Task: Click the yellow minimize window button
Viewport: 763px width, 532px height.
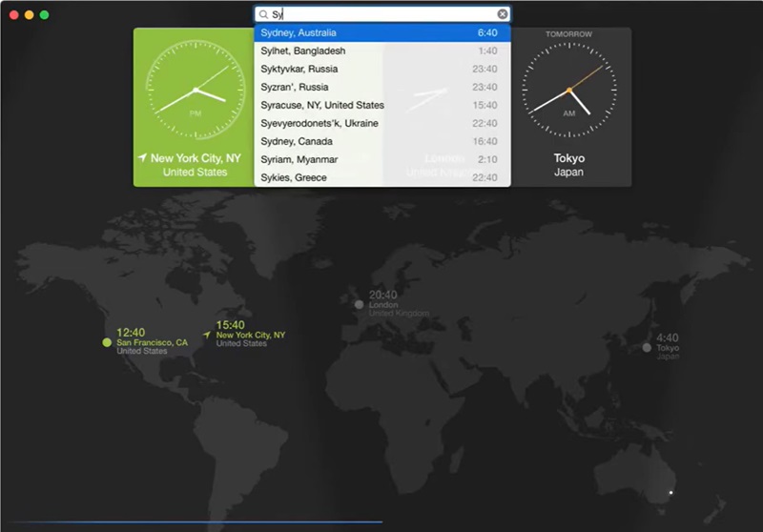Action: point(30,15)
